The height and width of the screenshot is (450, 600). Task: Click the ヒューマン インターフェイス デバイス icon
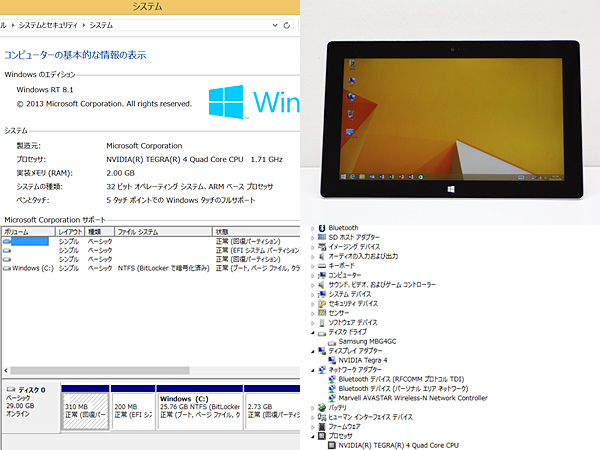pyautogui.click(x=322, y=417)
